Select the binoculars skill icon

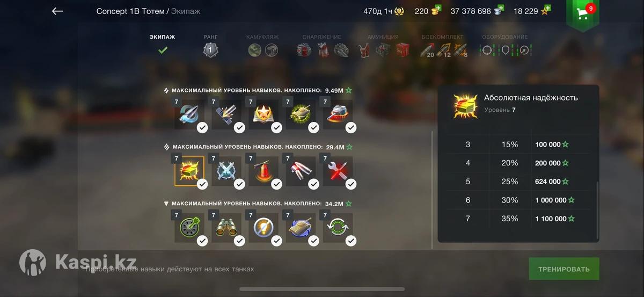coord(226,228)
